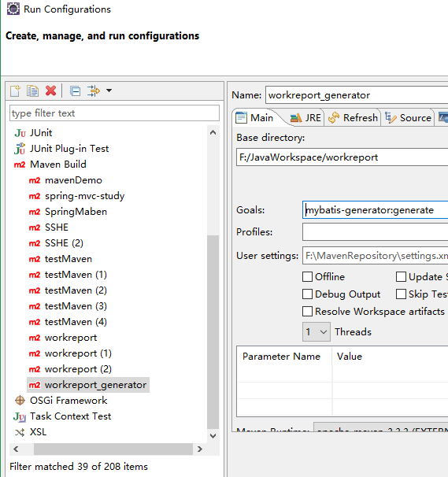Select Task Context Test configuration type
This screenshot has width=448, height=477.
tap(70, 416)
